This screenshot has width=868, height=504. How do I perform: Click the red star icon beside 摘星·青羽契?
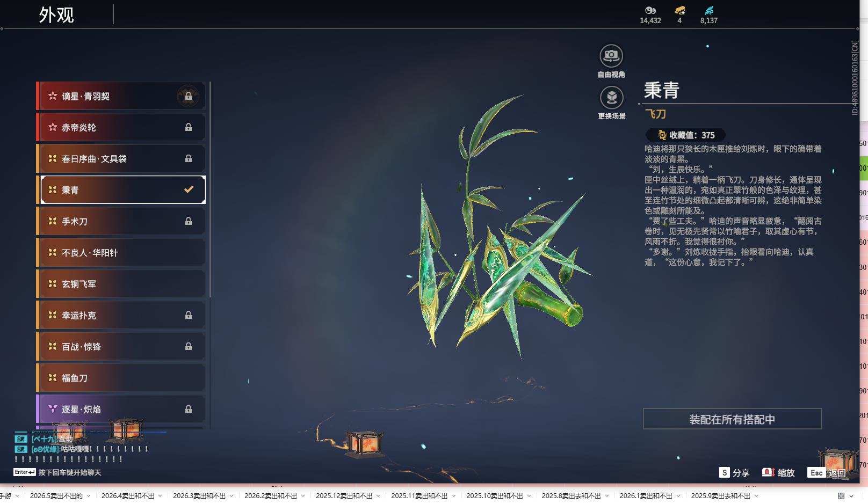coord(53,96)
